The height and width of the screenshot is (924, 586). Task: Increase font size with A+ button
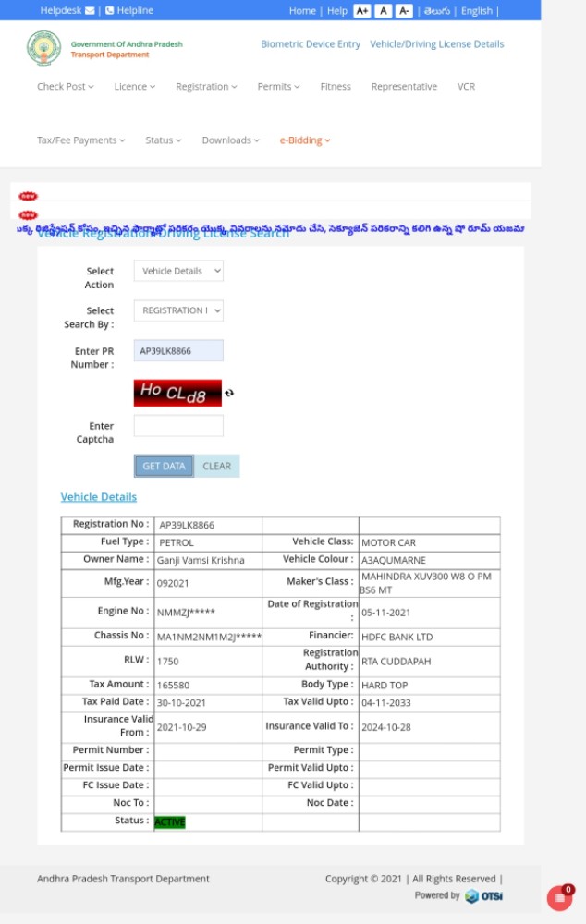pos(362,10)
